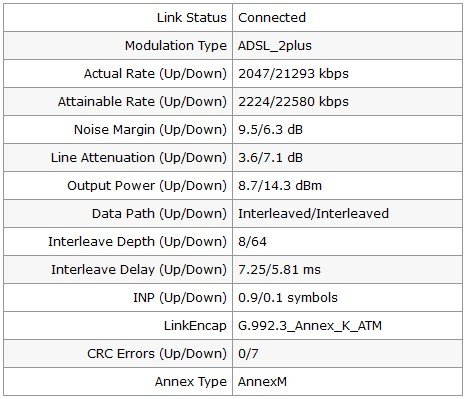465x399 pixels.
Task: Click the Data Path value Interleaved/Interleaved
Action: [x=313, y=214]
